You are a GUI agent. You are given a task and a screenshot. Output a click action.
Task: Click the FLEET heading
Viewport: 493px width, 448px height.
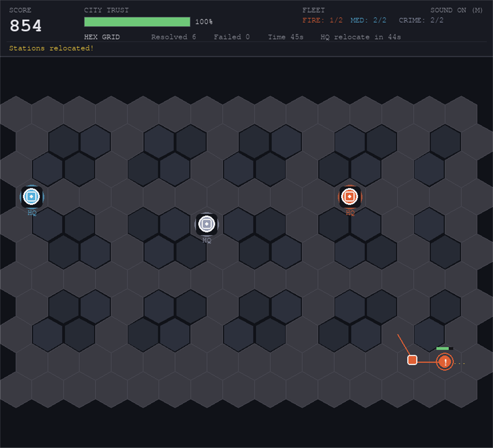coord(314,10)
